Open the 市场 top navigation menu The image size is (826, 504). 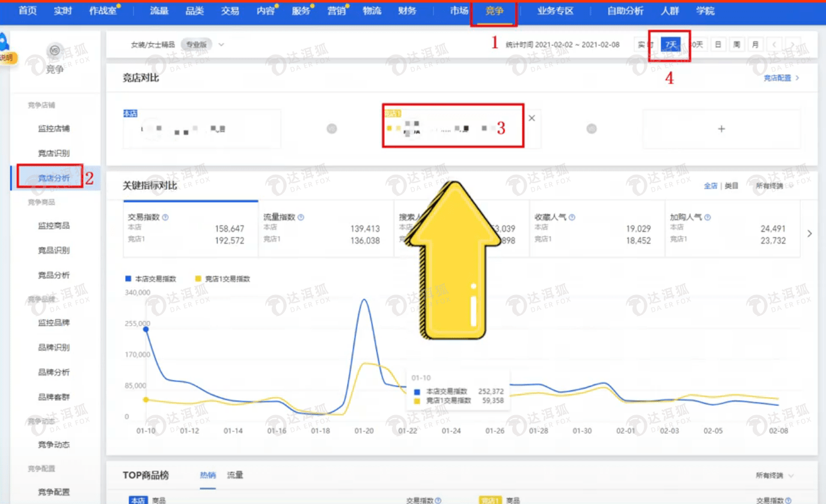tap(459, 11)
